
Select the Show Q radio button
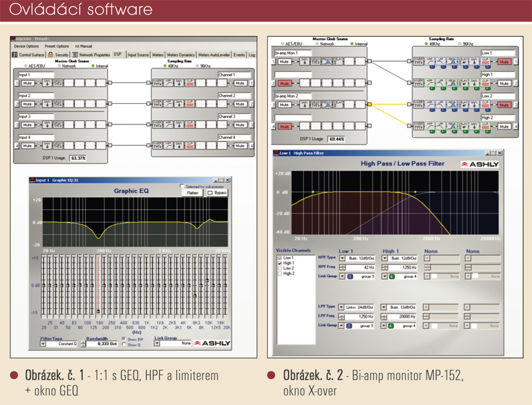[124, 344]
